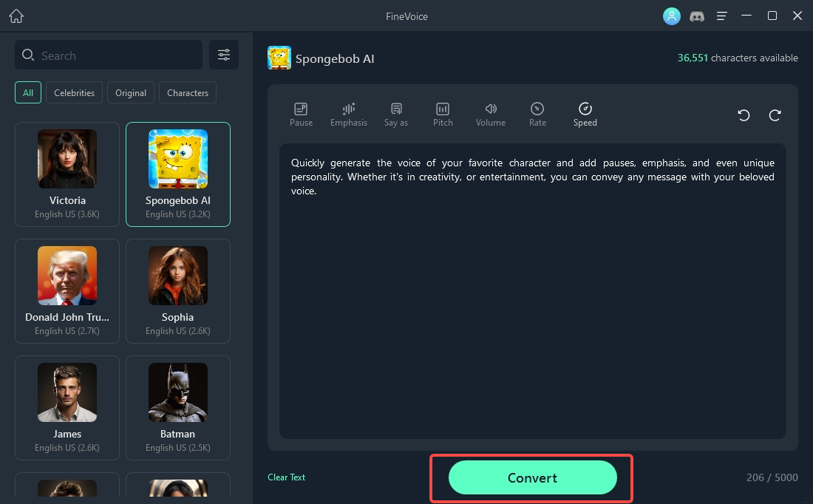Select the Emphasis tool
813x504 pixels.
coord(349,115)
